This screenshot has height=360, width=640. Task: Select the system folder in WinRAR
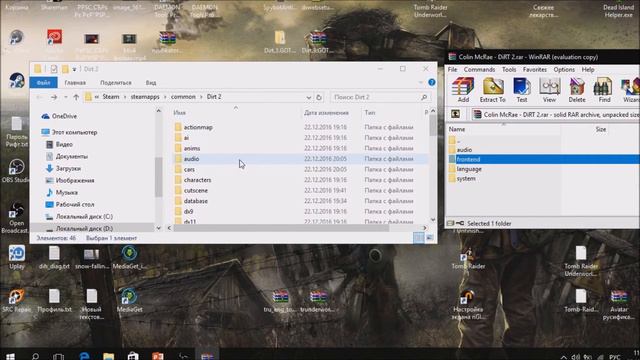click(x=466, y=179)
